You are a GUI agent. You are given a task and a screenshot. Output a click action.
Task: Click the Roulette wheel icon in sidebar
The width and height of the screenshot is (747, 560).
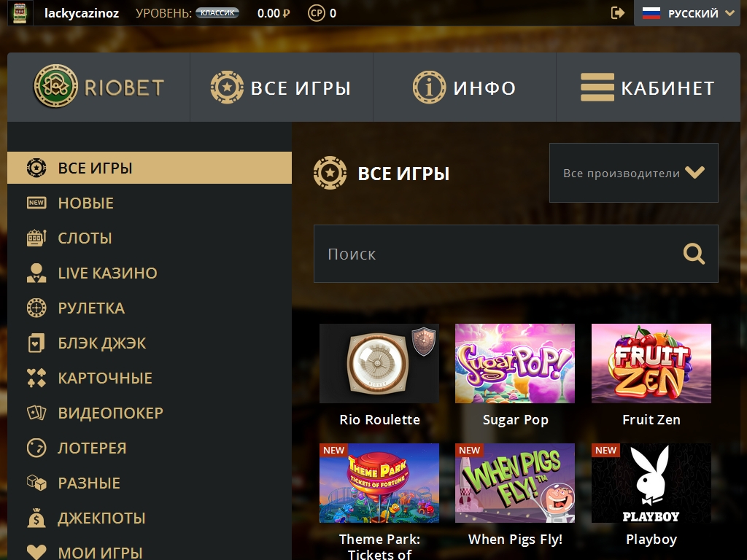click(36, 308)
